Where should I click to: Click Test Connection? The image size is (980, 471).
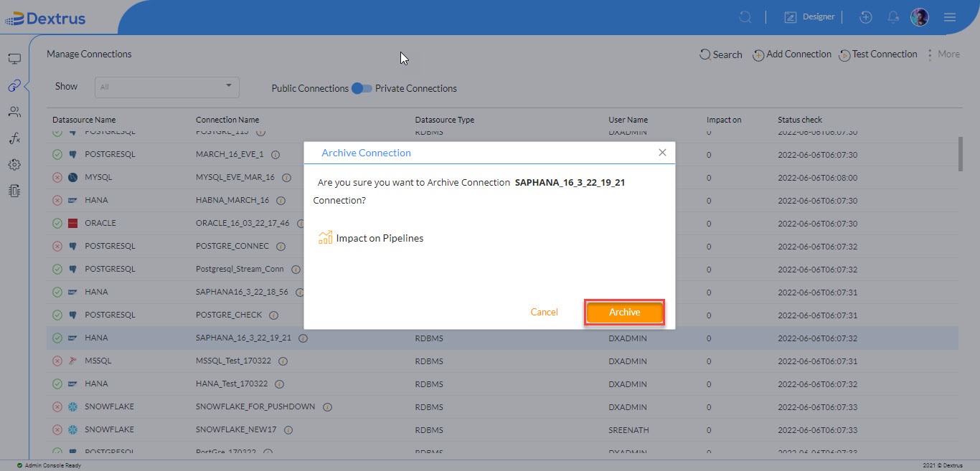click(878, 54)
